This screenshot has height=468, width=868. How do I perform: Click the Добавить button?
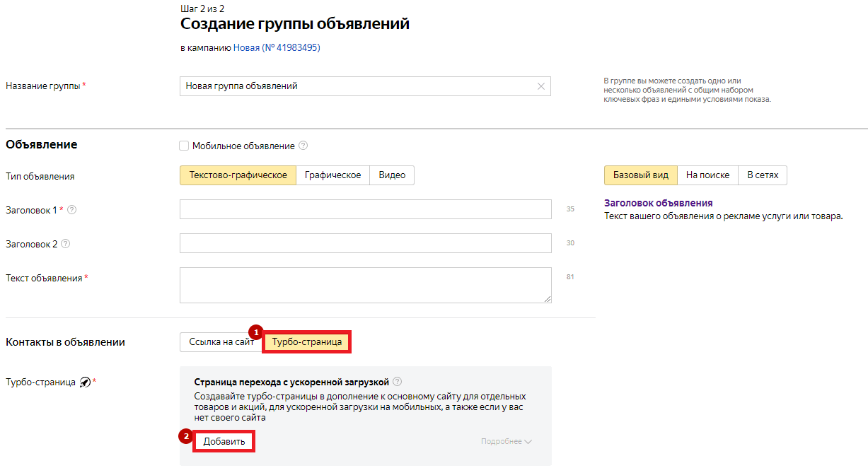tap(224, 442)
